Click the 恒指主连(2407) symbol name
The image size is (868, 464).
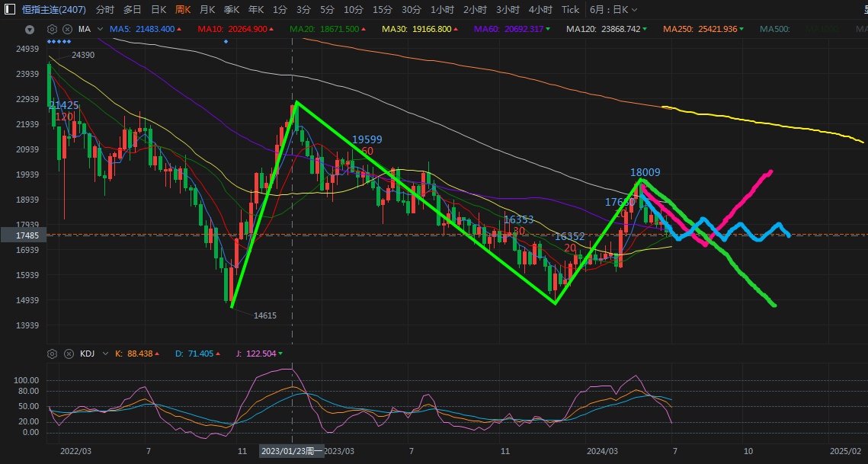click(53, 10)
